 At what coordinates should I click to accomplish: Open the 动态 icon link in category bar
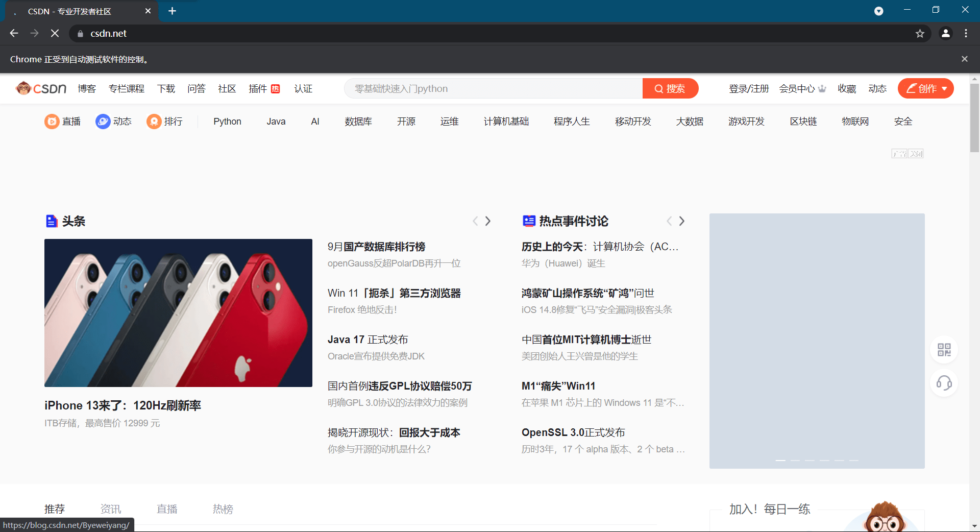(x=113, y=122)
